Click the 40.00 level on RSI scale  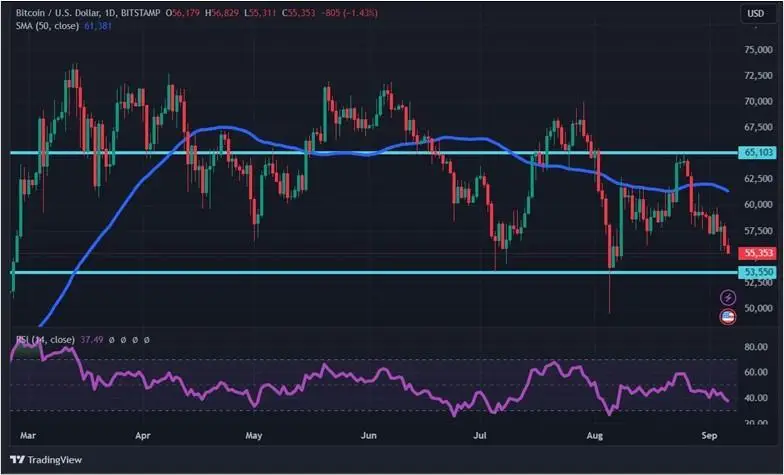coord(756,398)
